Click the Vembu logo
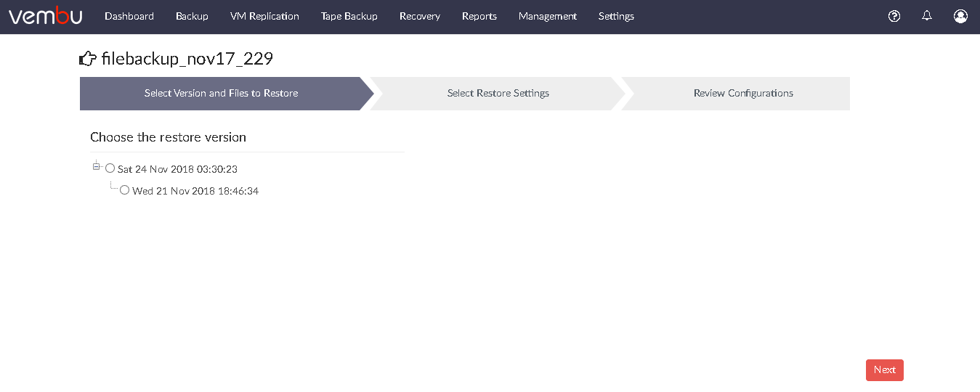The height and width of the screenshot is (392, 980). (45, 15)
